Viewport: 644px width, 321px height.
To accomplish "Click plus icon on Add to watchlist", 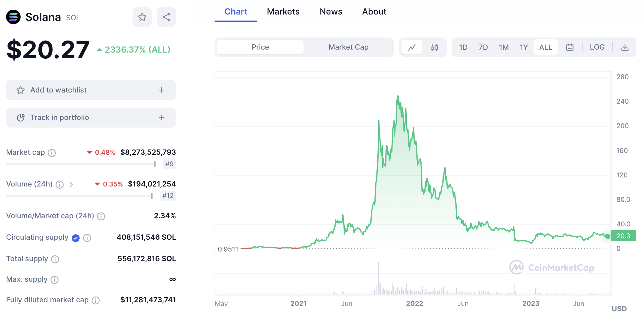I will pos(162,90).
